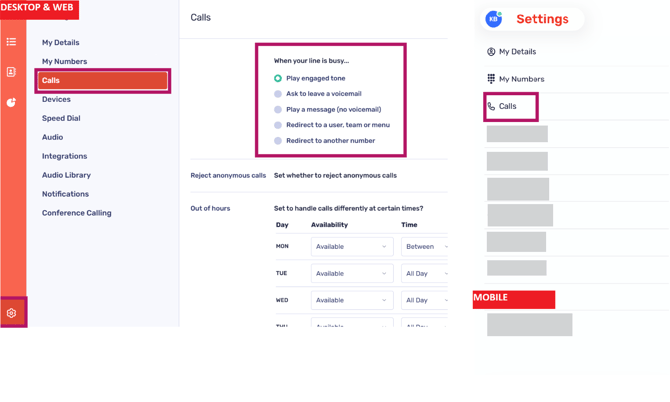The height and width of the screenshot is (402, 670).
Task: Click the list icon in the orange sidebar
Action: tap(12, 42)
